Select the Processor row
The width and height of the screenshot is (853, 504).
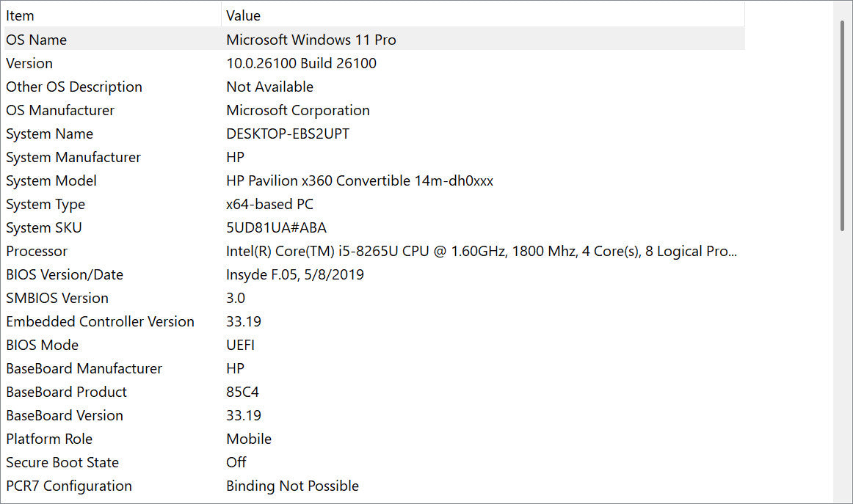(37, 251)
